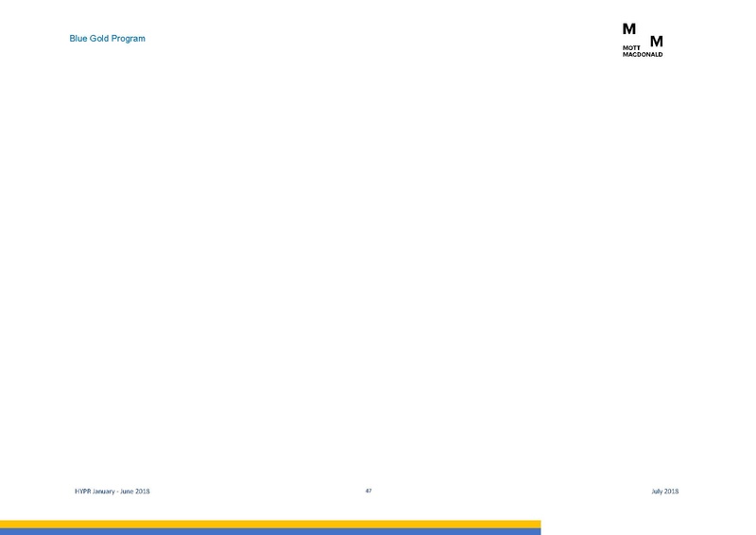Select the MOTT word in the logo
Screen dimensions: 756x535
(x=631, y=48)
